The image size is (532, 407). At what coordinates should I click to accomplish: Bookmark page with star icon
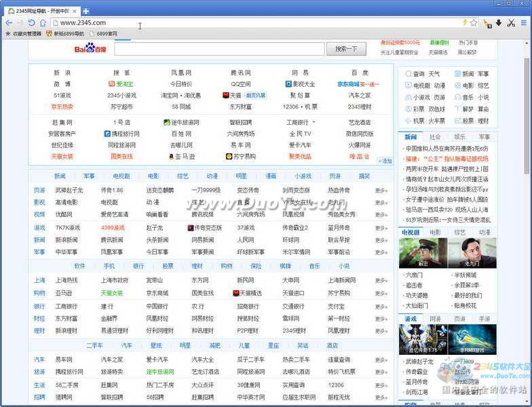[x=474, y=23]
